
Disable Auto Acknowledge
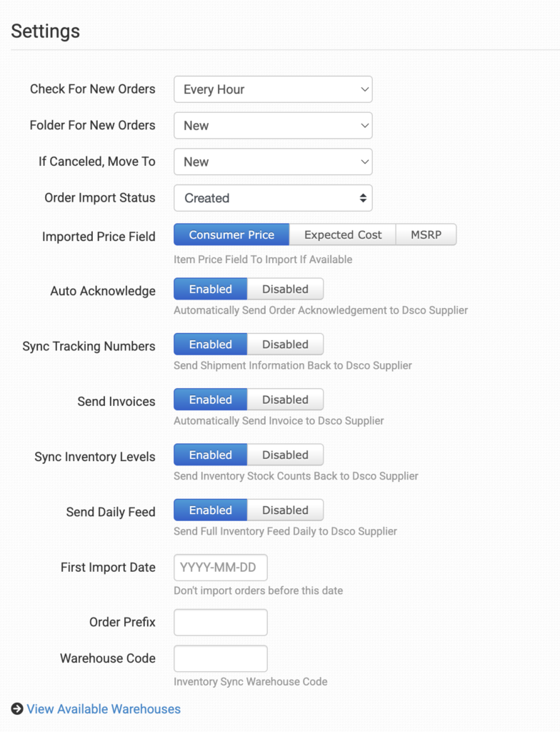(x=285, y=290)
